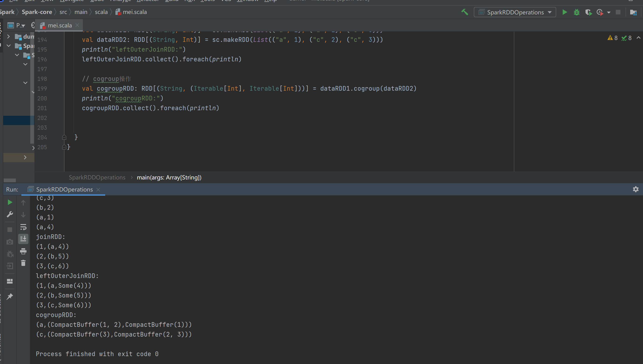643x364 pixels.
Task: Click warnings indicator showing 8 warnings
Action: coord(612,38)
